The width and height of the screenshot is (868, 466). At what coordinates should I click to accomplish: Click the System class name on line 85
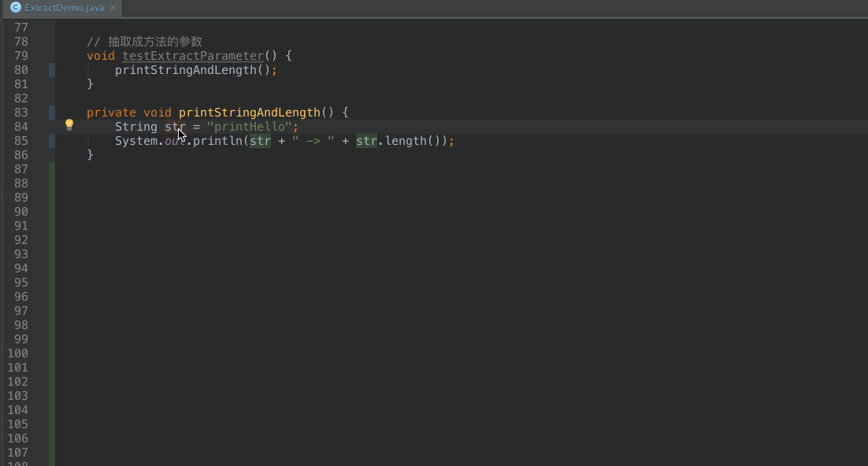coord(136,141)
